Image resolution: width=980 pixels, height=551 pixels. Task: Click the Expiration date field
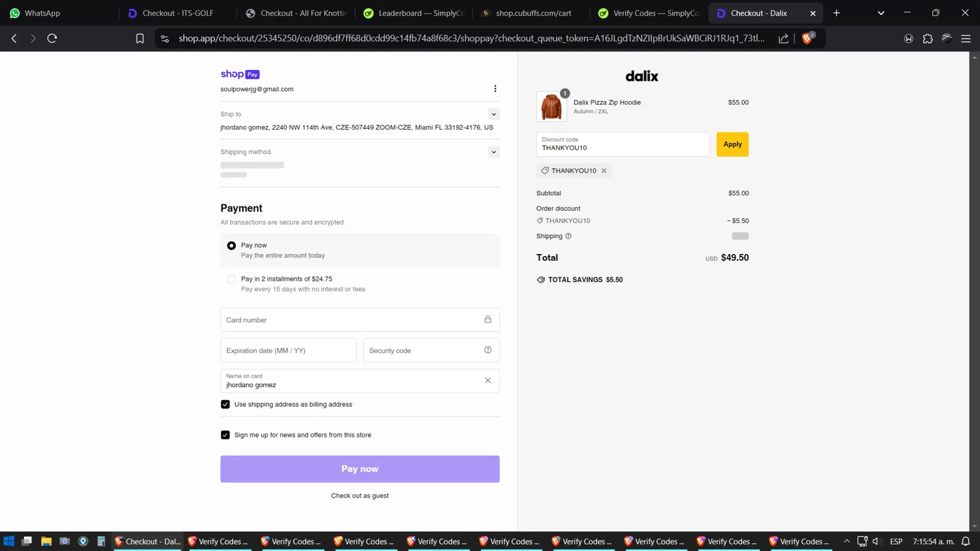[x=288, y=351]
